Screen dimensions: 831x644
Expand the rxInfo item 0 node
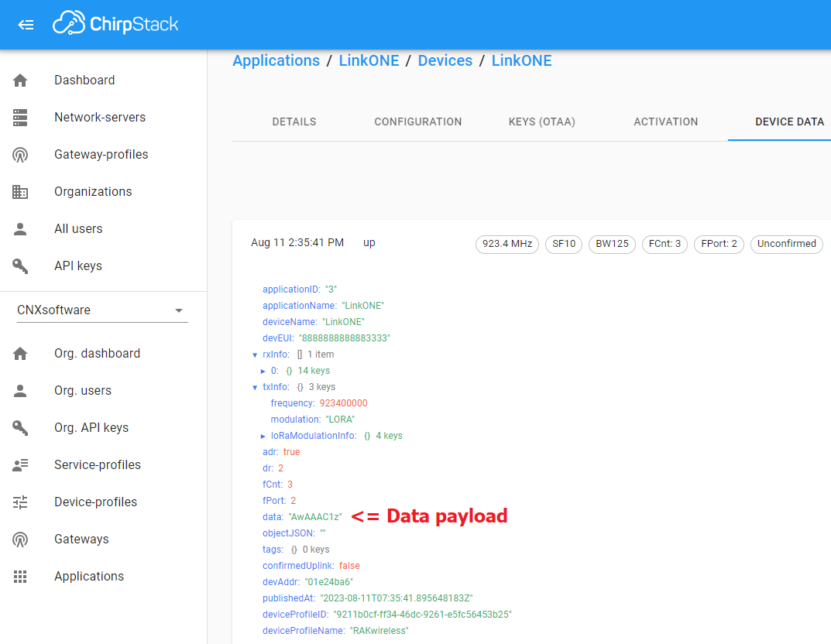[x=263, y=372]
